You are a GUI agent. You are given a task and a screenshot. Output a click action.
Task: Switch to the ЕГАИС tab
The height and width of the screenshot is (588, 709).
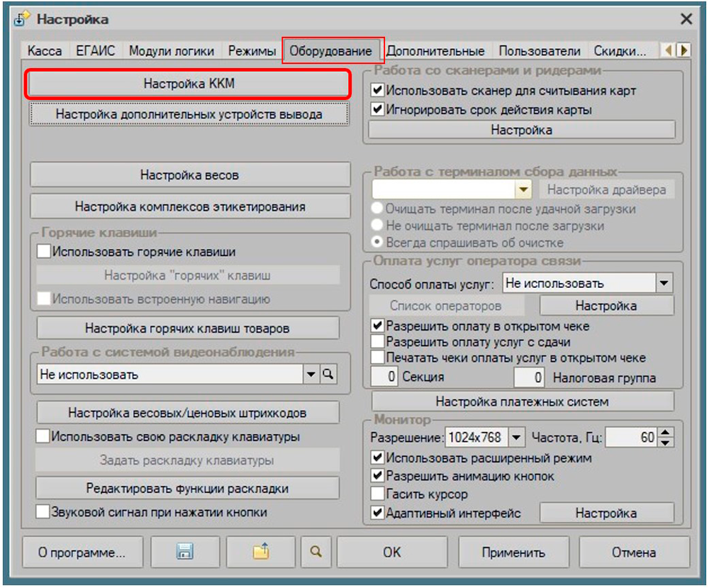94,51
